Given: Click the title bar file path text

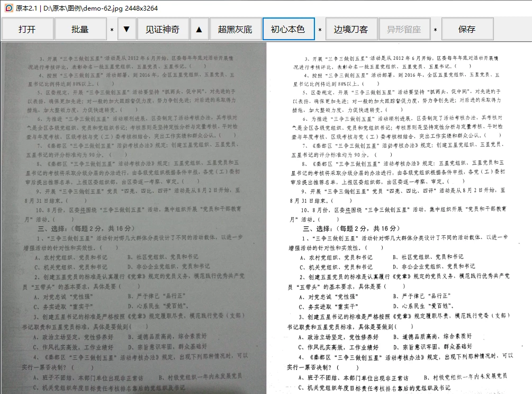Looking at the screenshot, I should point(101,8).
